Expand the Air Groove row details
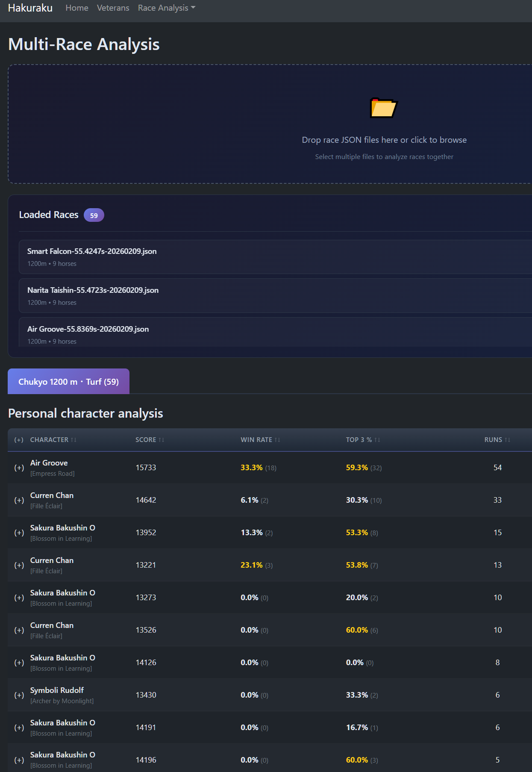 tap(19, 468)
